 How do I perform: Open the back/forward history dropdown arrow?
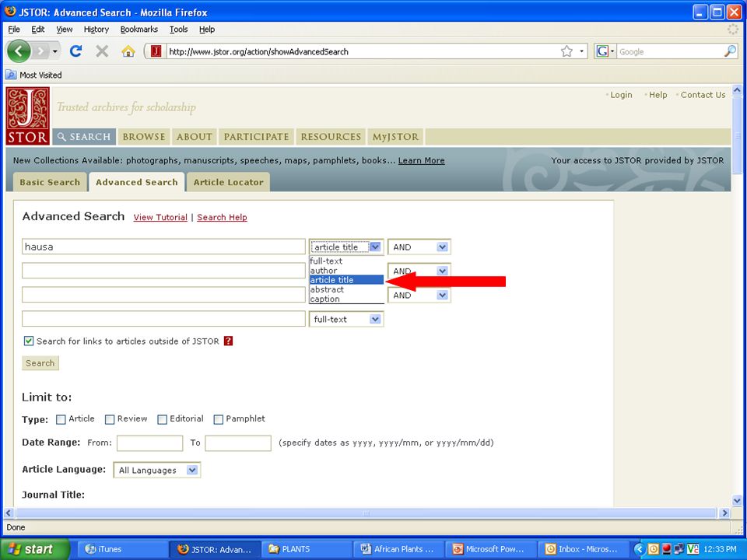click(55, 51)
